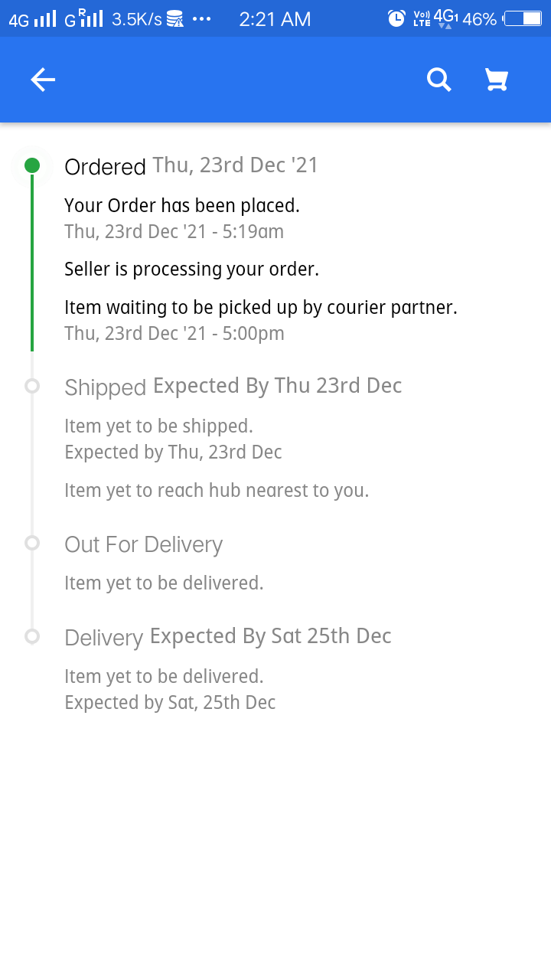Viewport: 551px width, 980px height.
Task: Select the green Ordered status dot
Action: (32, 165)
